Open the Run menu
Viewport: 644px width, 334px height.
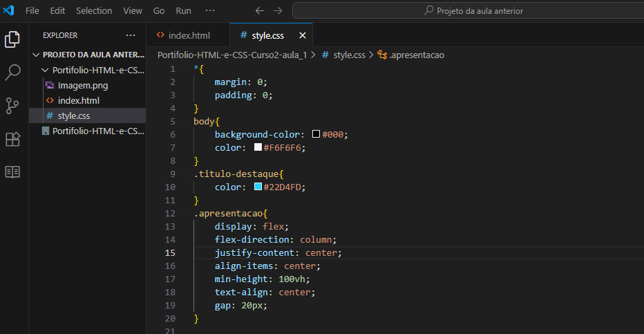(184, 10)
